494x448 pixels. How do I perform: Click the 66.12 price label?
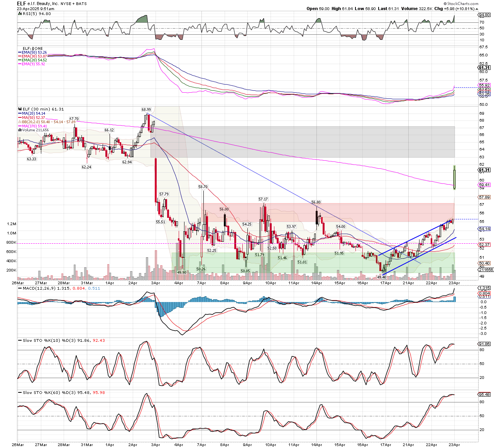click(x=109, y=130)
